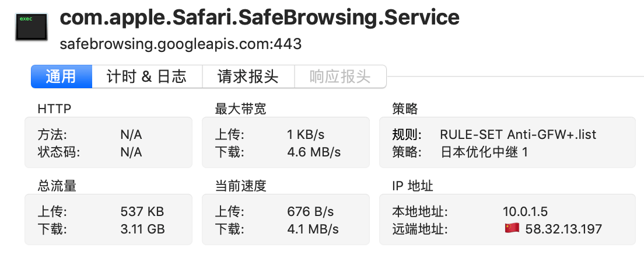
Task: Click the com.apple.Safari.SafeBrowsing.Service title
Action: 260,19
